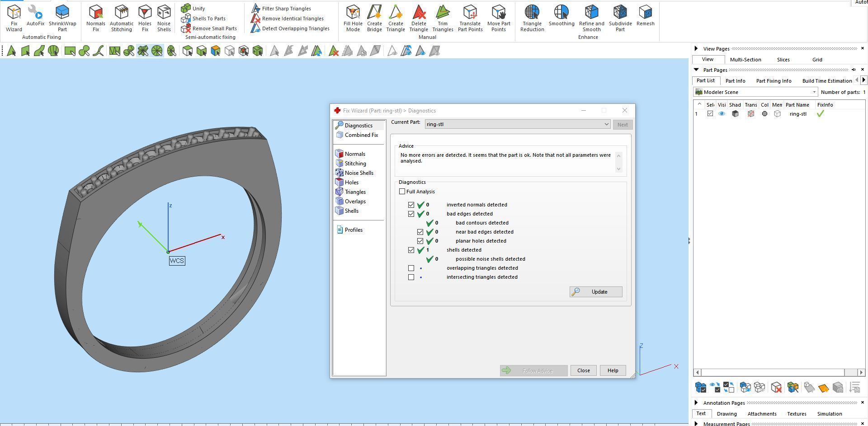Click the Unify tool
Viewport: 868px width, 426px height.
(x=193, y=8)
